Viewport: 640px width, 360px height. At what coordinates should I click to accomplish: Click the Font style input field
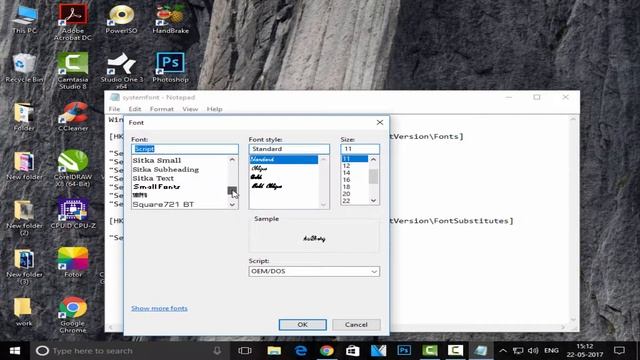[289, 149]
